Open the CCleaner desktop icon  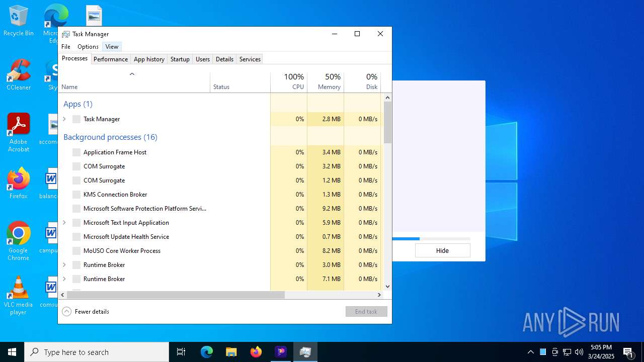pyautogui.click(x=19, y=75)
